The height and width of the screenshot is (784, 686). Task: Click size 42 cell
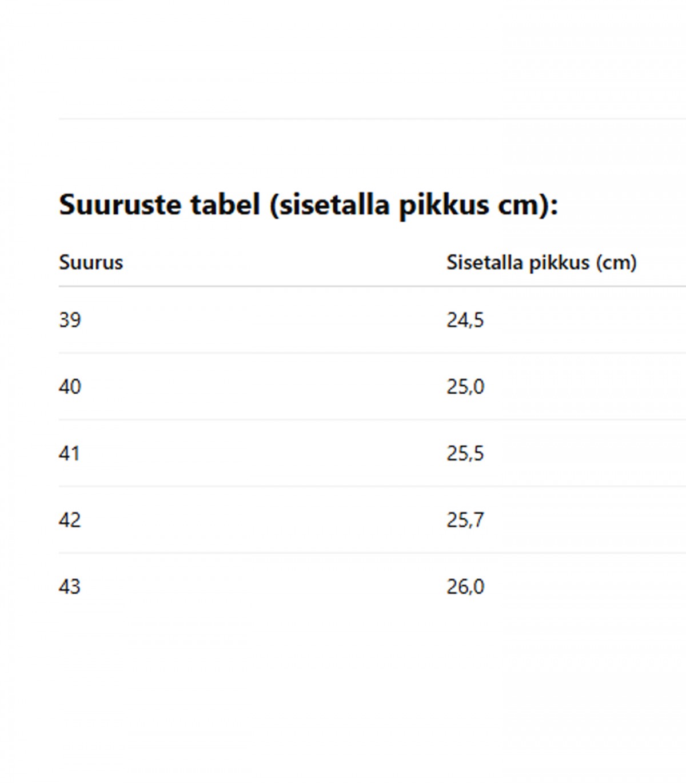[70, 520]
